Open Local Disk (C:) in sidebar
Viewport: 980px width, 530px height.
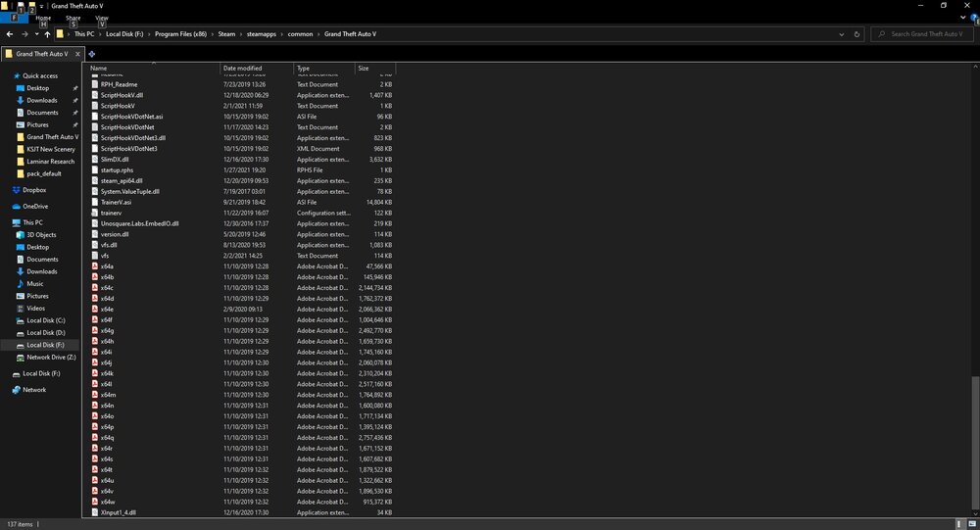pos(46,320)
